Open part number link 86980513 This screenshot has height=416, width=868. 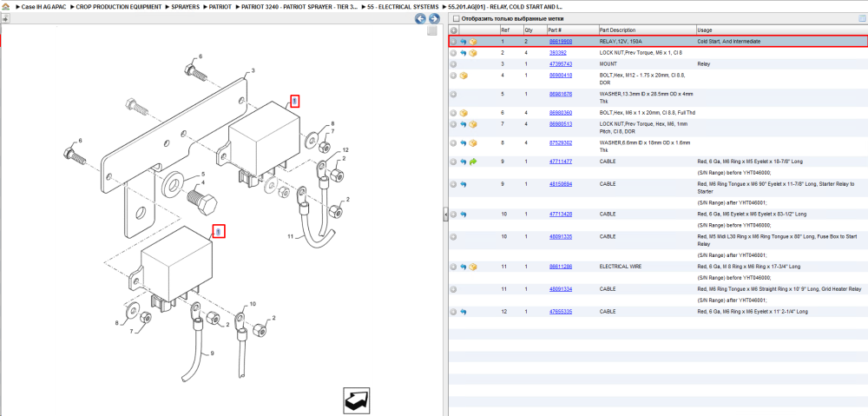(560, 124)
